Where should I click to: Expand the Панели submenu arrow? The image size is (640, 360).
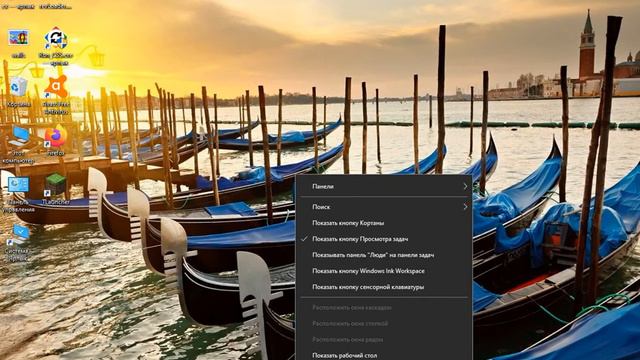click(465, 187)
